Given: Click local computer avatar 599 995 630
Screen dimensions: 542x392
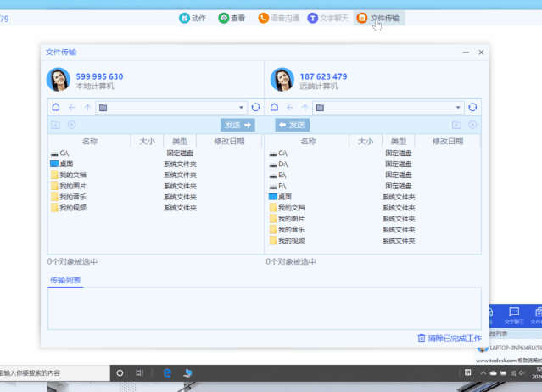Looking at the screenshot, I should pos(59,80).
